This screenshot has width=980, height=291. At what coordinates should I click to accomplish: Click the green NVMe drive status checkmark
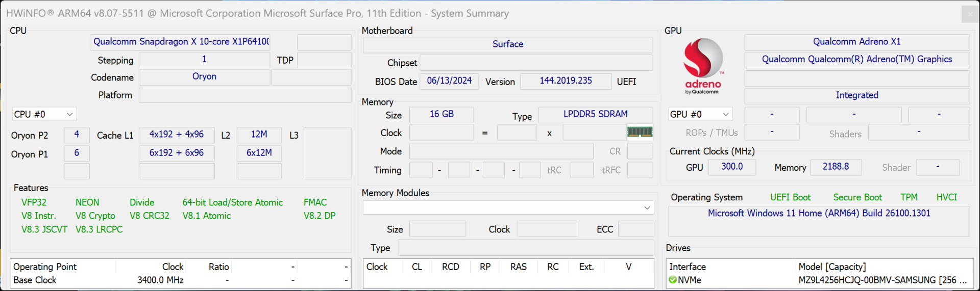(673, 280)
